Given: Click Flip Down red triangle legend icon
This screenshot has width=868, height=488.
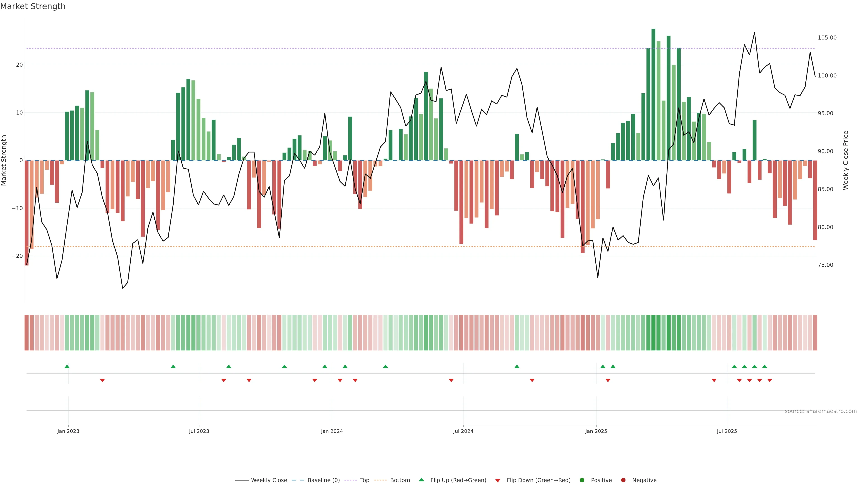Looking at the screenshot, I should point(498,481).
